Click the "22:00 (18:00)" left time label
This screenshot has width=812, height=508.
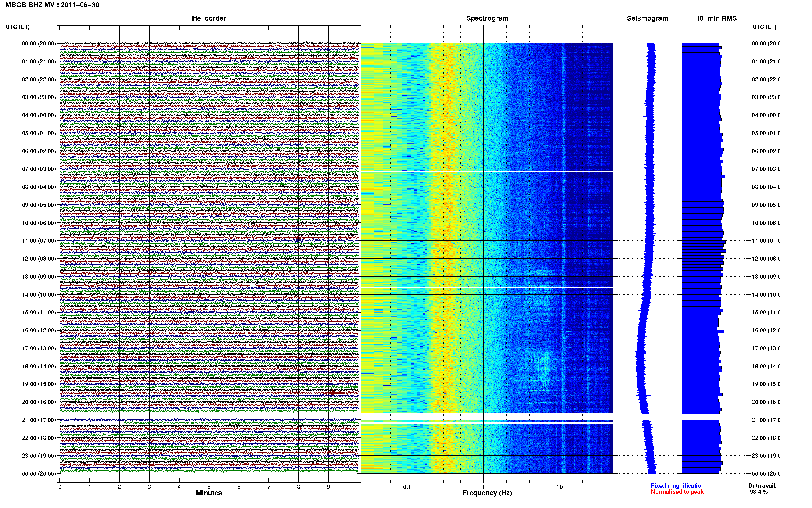coord(39,438)
